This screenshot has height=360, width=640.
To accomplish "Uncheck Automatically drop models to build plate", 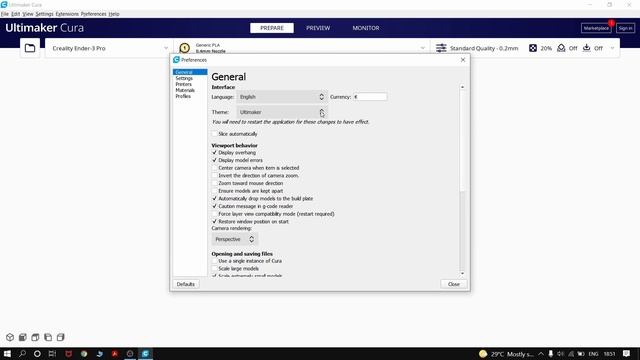I will (x=214, y=198).
